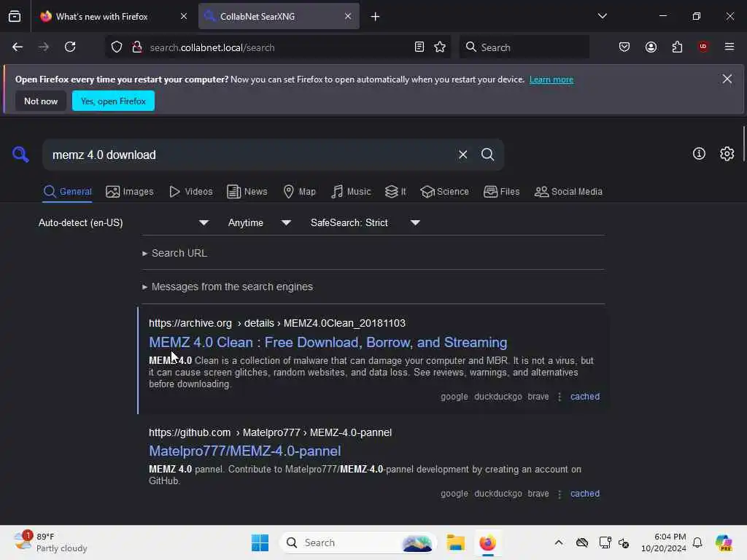747x560 pixels.
Task: Close the CollabNet SearXNG tab
Action: pyautogui.click(x=348, y=16)
